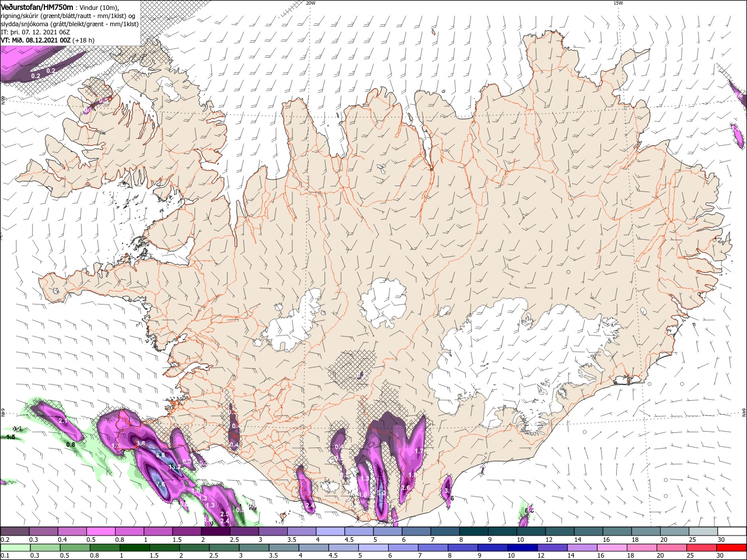Pick the light pink swatch at 16 in lower legend
Screen dimensions: 747x560
[x=612, y=548]
